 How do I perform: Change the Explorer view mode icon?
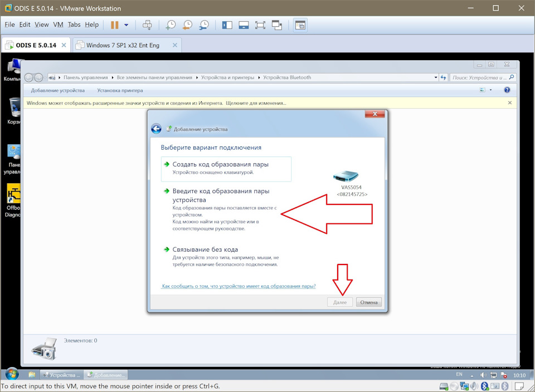pyautogui.click(x=483, y=90)
